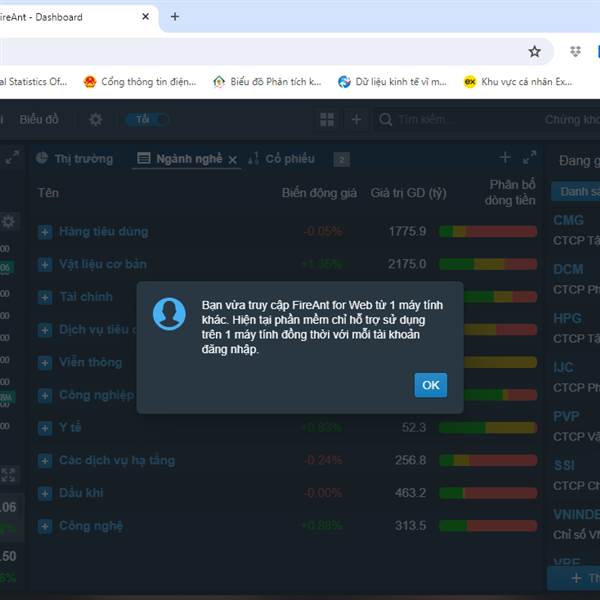Click the Phân bổ dòng tiền column header
This screenshot has height=600, width=600.
click(510, 192)
